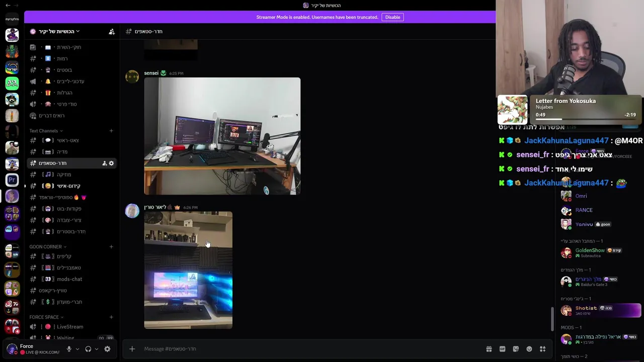Collapse the Text Channels category
The image size is (644, 362).
pos(46,131)
